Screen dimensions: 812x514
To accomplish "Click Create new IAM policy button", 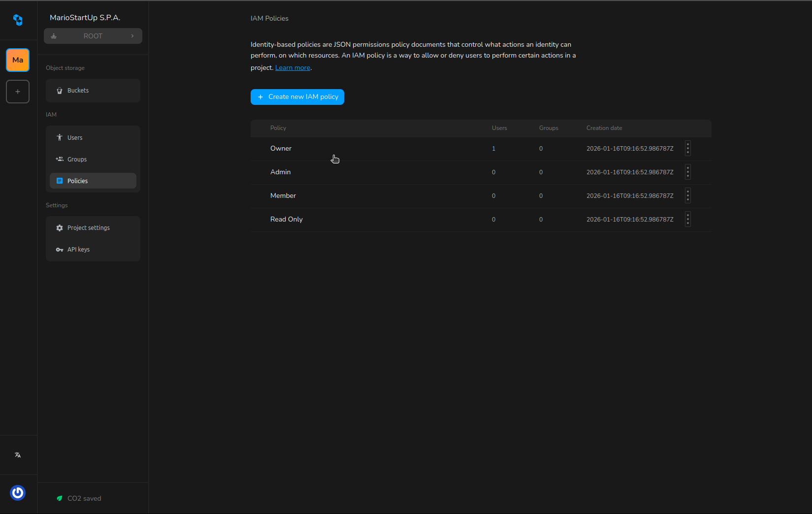I will click(x=297, y=97).
